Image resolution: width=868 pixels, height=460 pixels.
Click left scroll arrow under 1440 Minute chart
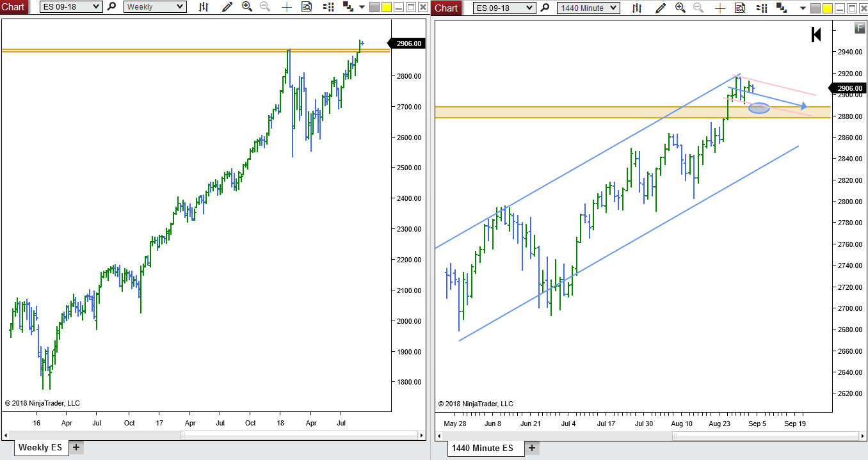click(x=438, y=436)
